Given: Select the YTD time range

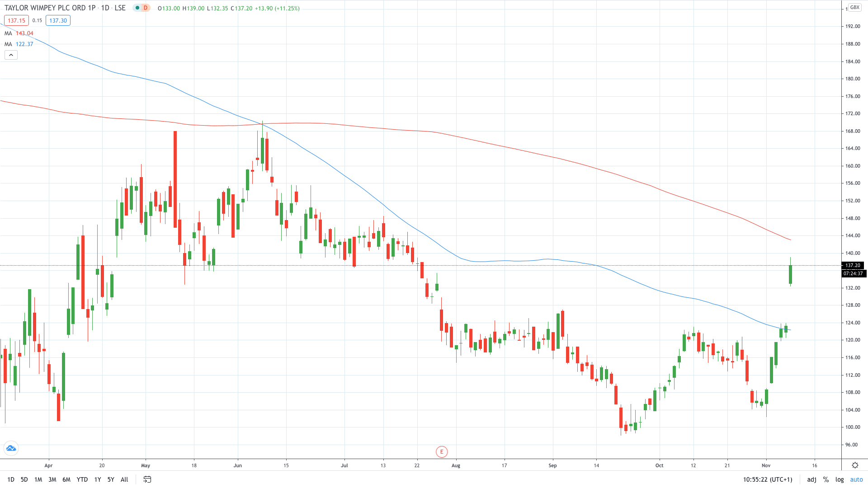Looking at the screenshot, I should coord(82,479).
